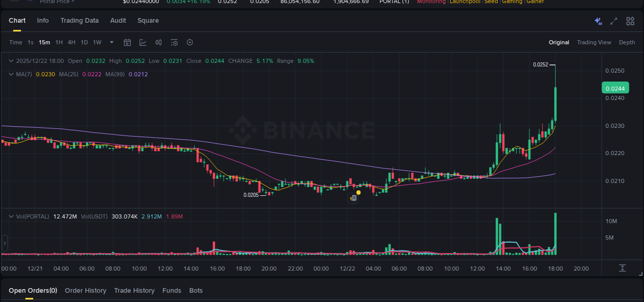Switch to the Trading Data tab

(79, 21)
